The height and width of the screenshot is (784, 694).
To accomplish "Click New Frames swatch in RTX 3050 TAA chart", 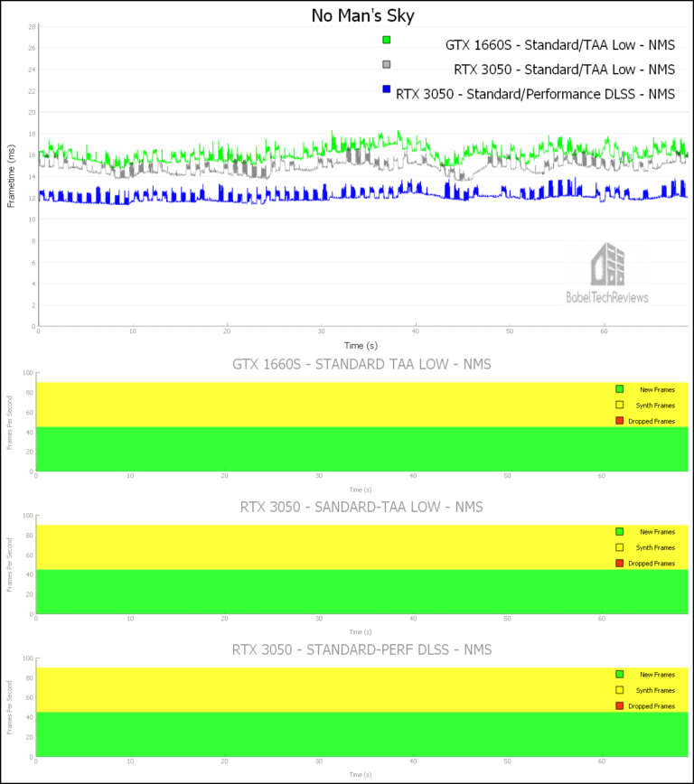I will click(619, 532).
